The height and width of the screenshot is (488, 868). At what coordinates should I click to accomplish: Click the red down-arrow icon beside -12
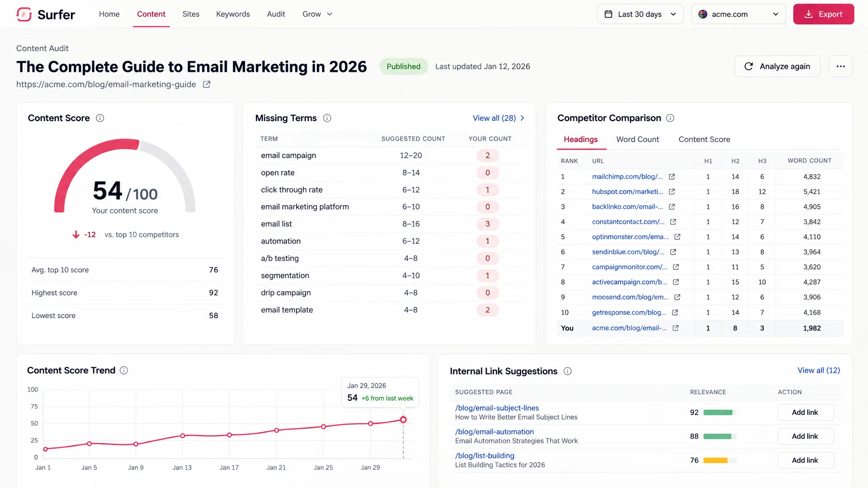pos(76,235)
